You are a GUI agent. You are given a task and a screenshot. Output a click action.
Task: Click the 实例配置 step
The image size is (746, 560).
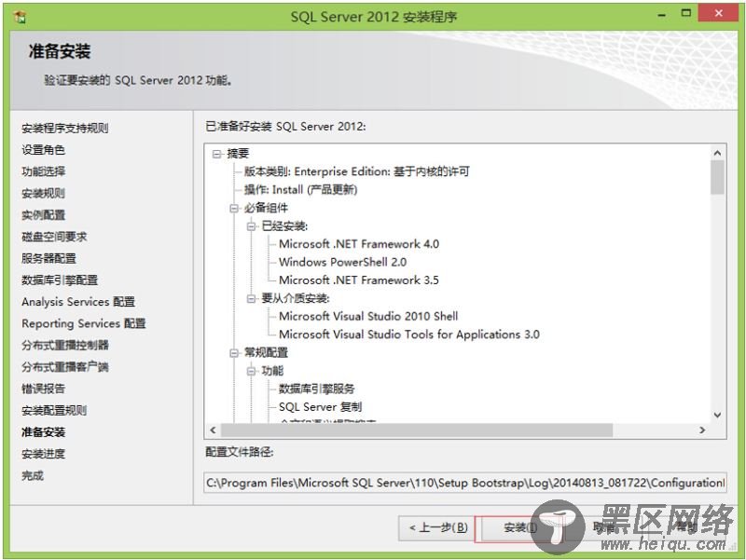pyautogui.click(x=43, y=215)
